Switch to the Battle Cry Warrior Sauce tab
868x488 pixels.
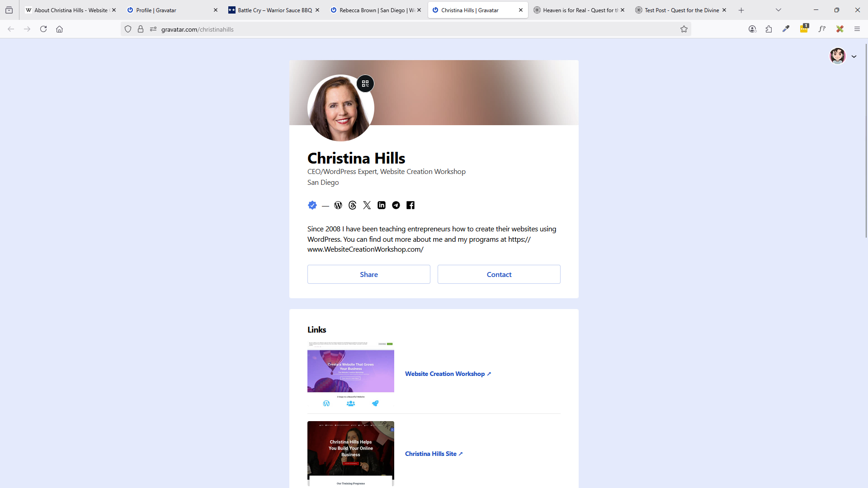pos(274,10)
